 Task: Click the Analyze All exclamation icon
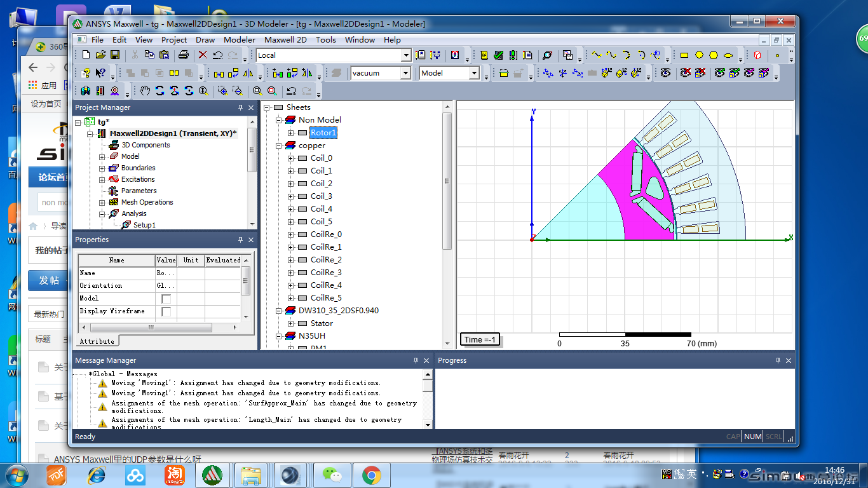(513, 55)
